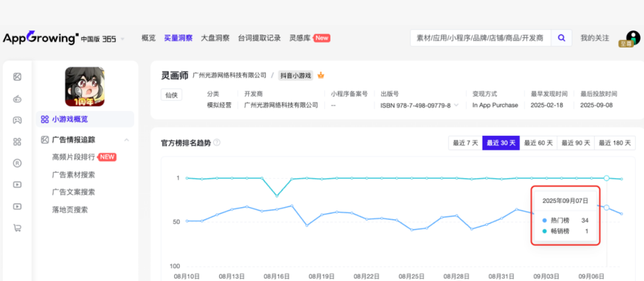The image size is (644, 281).
Task: Click the 08月25日 axis label
Action: point(411,276)
